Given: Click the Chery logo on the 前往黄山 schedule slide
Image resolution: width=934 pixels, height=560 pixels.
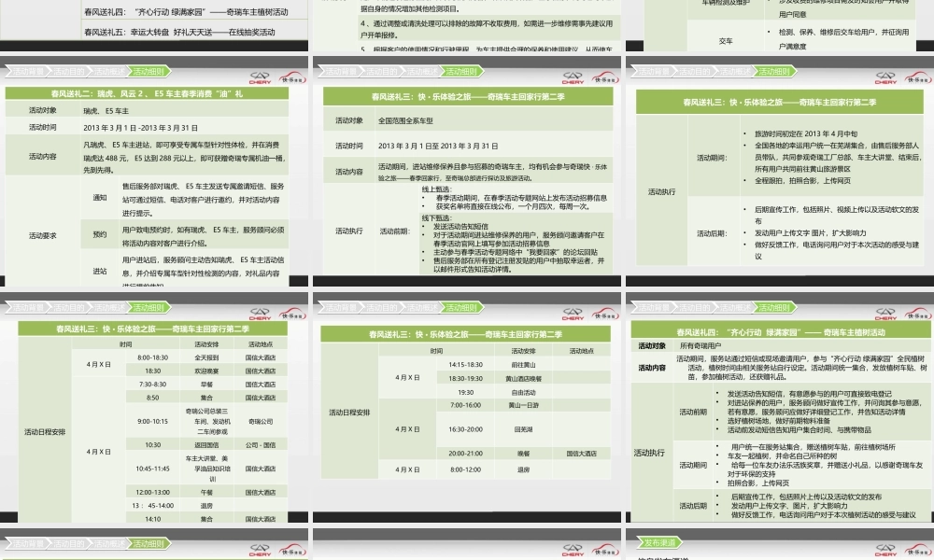Looking at the screenshot, I should [x=573, y=314].
